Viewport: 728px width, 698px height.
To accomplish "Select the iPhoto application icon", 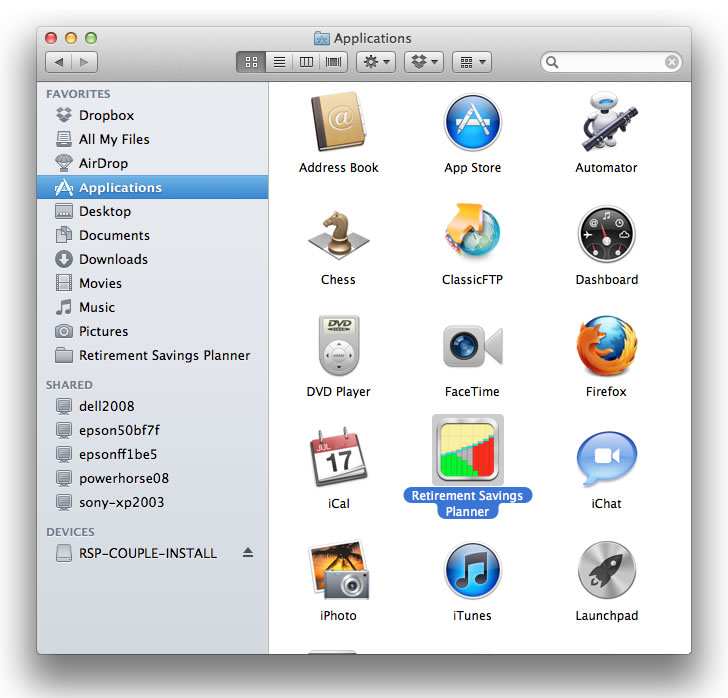I will click(338, 569).
